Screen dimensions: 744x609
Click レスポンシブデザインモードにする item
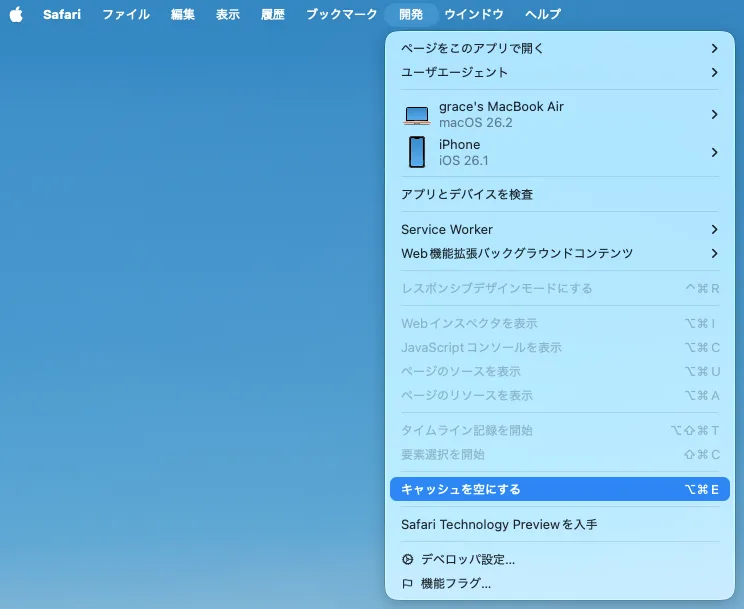pos(560,288)
